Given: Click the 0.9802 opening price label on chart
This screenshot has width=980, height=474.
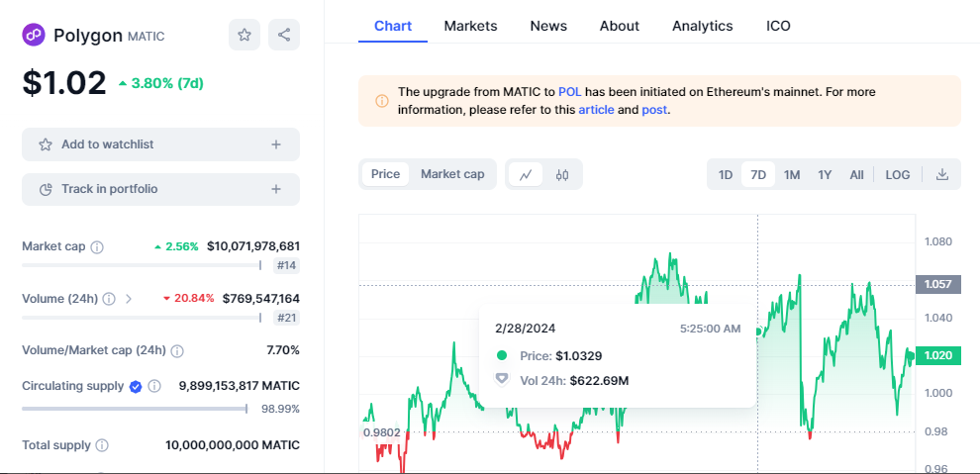Looking at the screenshot, I should 382,432.
